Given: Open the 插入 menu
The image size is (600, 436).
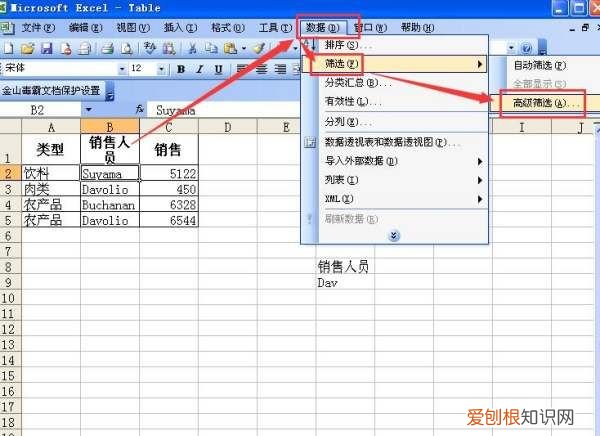Looking at the screenshot, I should (180, 28).
